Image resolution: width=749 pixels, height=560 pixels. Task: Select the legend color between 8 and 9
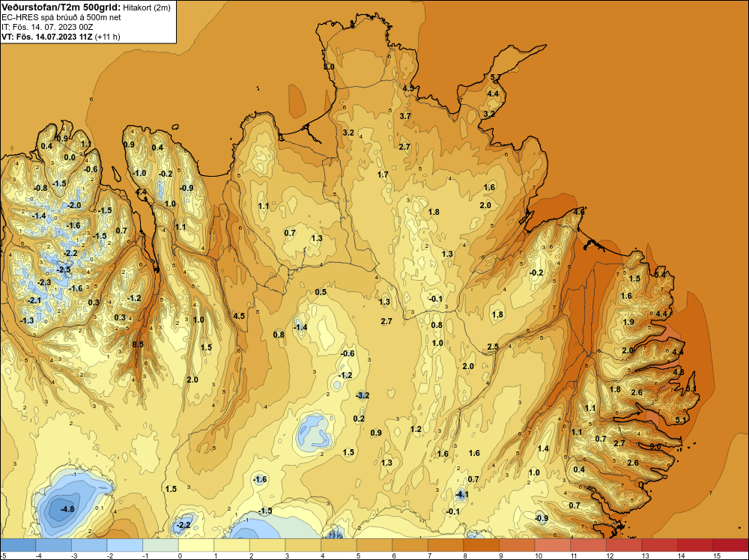pyautogui.click(x=481, y=545)
